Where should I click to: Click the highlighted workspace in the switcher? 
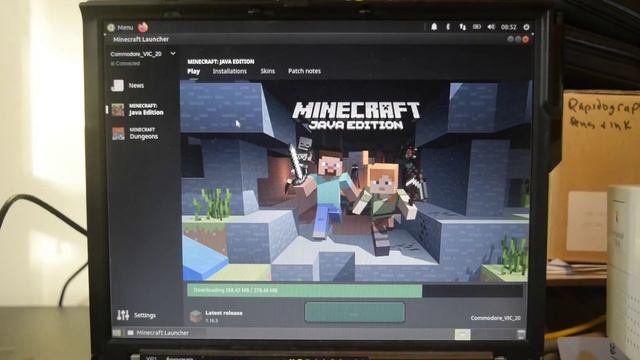[x=462, y=334]
